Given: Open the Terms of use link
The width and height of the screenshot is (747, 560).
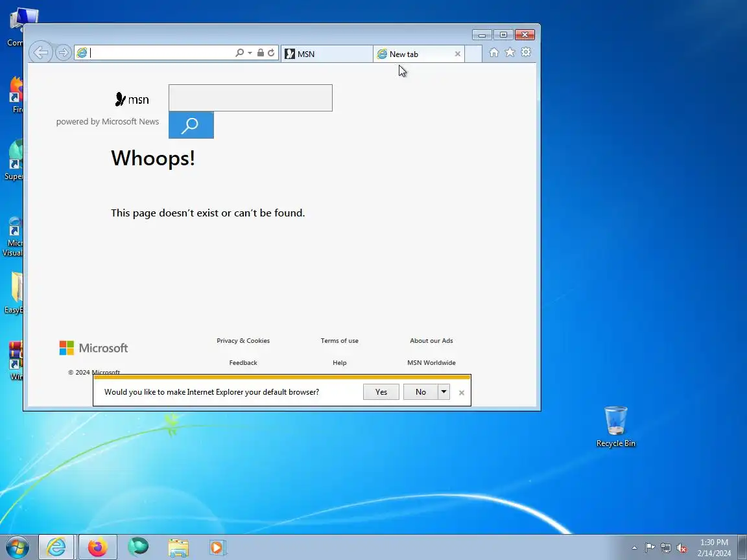Looking at the screenshot, I should coord(339,340).
